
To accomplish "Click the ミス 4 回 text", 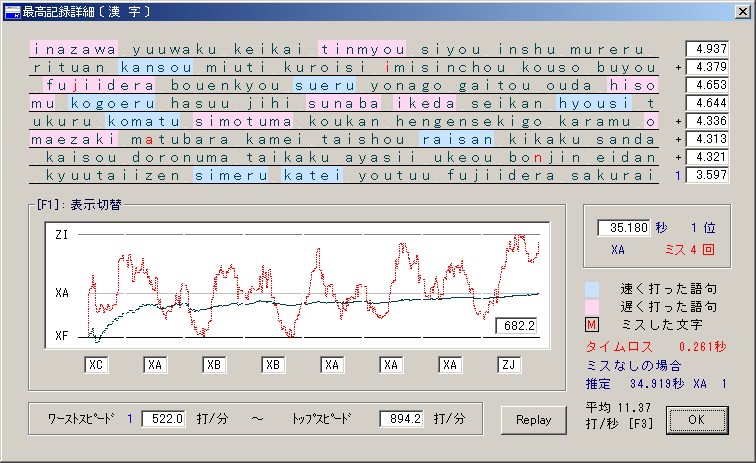I will [x=689, y=250].
